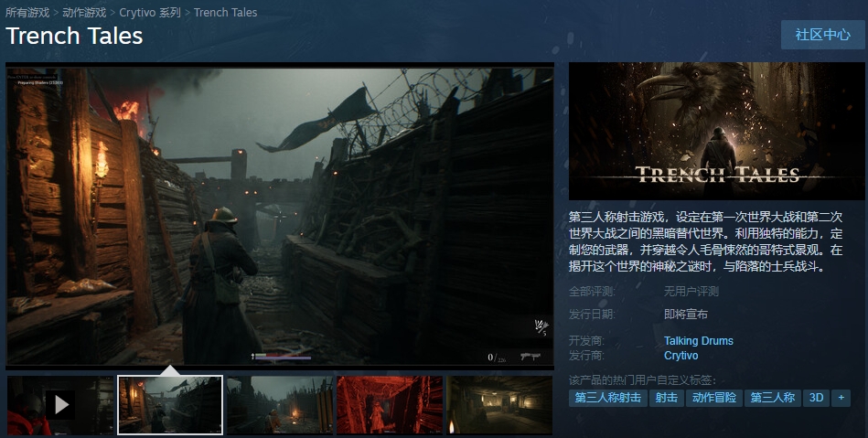
Task: Click the 第三人称射击 tag
Action: click(x=608, y=398)
